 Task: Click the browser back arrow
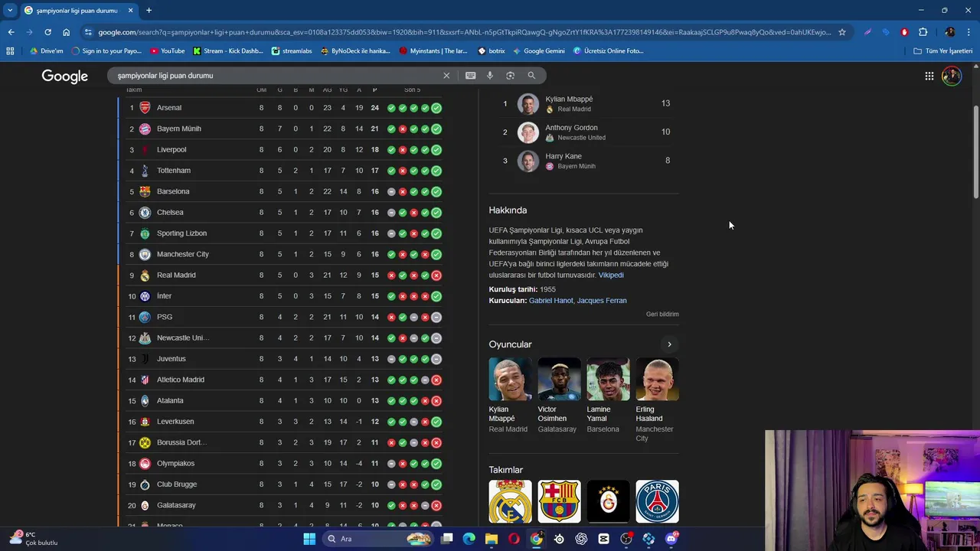(11, 32)
